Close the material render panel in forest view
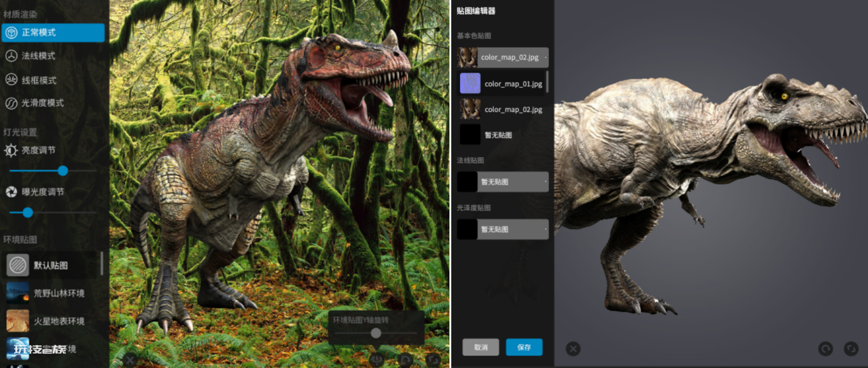This screenshot has width=868, height=368. [130, 360]
